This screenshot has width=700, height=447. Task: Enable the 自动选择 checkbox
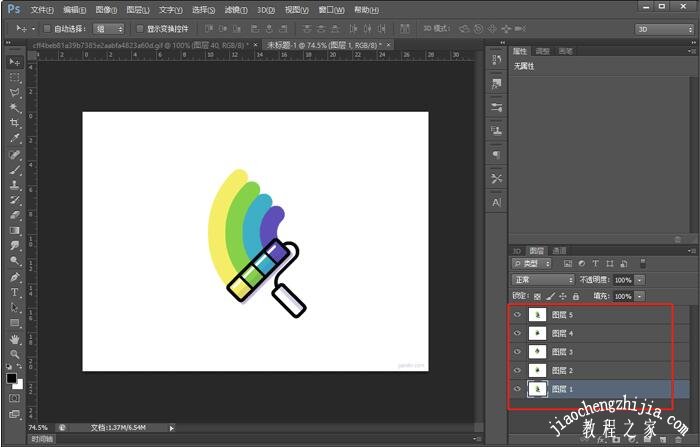coord(48,29)
